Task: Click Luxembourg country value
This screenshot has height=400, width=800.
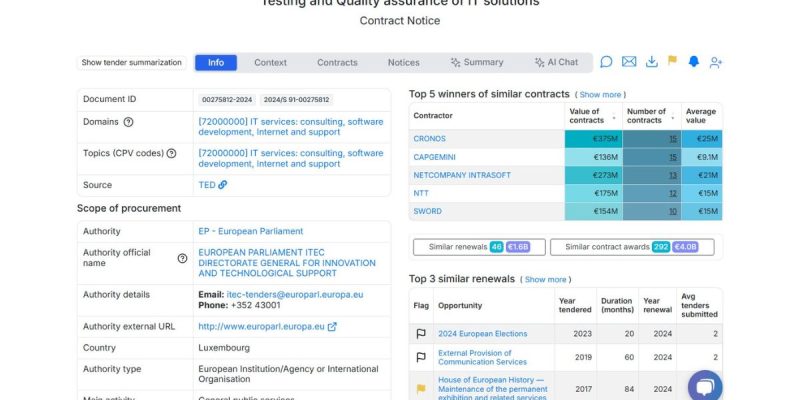Action: (224, 348)
